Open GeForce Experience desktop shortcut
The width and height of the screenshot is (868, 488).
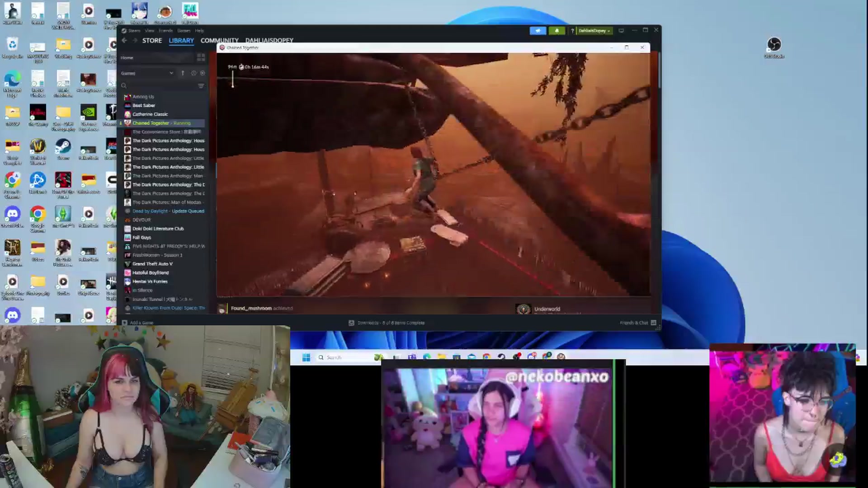pos(88,117)
